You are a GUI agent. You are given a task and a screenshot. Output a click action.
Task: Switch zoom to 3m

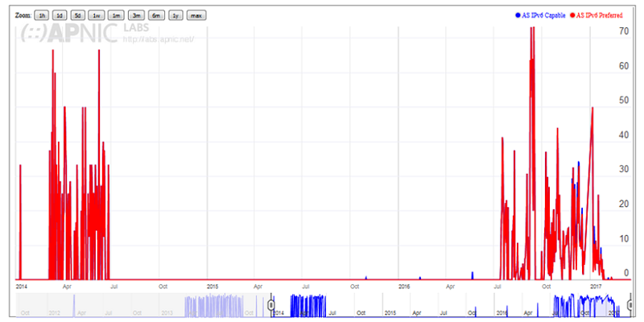[135, 15]
